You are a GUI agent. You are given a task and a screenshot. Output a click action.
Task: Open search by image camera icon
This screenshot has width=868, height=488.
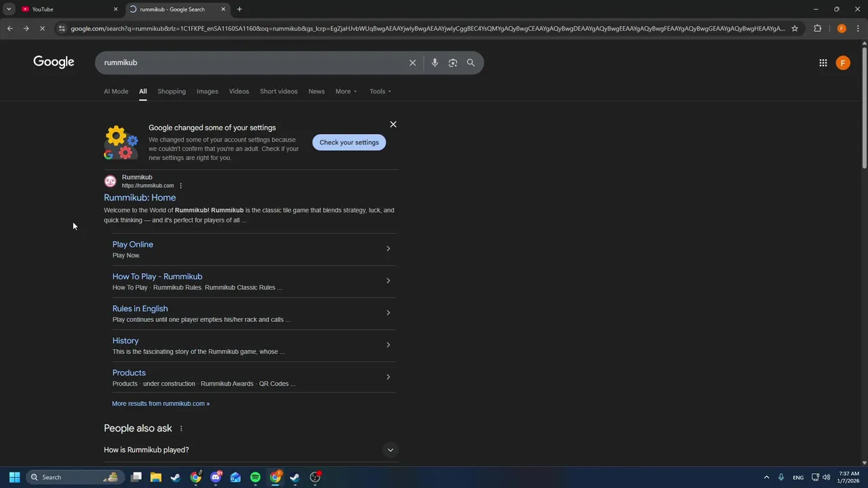click(453, 62)
